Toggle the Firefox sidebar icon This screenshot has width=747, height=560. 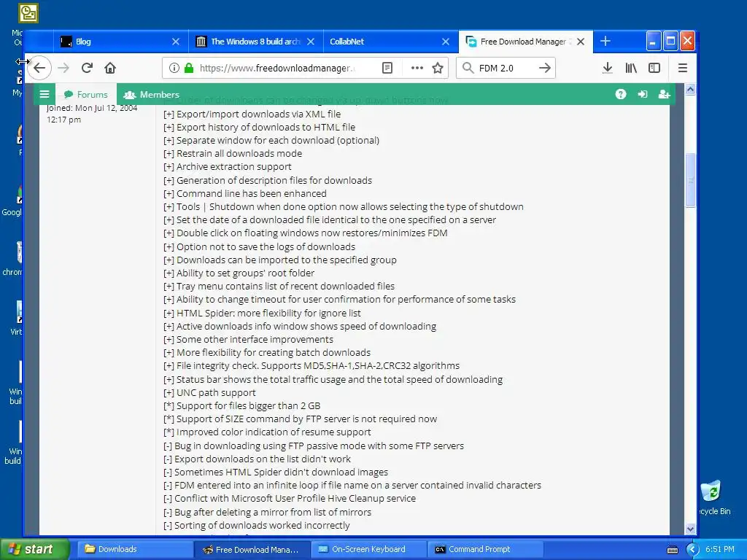point(654,68)
